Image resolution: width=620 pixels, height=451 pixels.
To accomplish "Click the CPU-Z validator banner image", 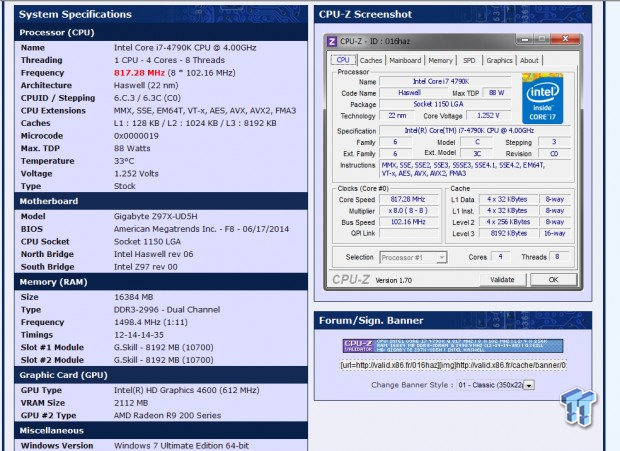I will (x=453, y=345).
